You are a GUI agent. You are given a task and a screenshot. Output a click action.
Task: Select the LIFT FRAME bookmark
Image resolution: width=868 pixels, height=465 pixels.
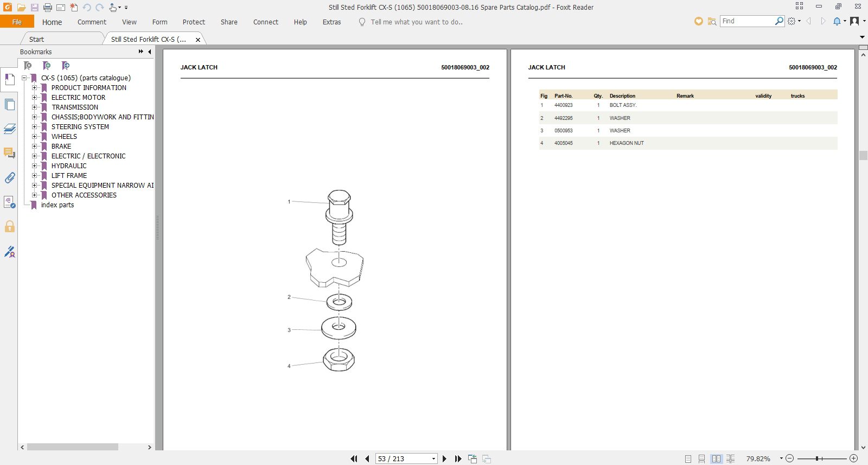[69, 176]
